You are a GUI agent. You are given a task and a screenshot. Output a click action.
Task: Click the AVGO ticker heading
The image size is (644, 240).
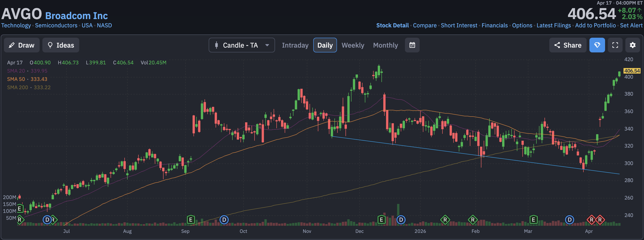pyautogui.click(x=22, y=14)
